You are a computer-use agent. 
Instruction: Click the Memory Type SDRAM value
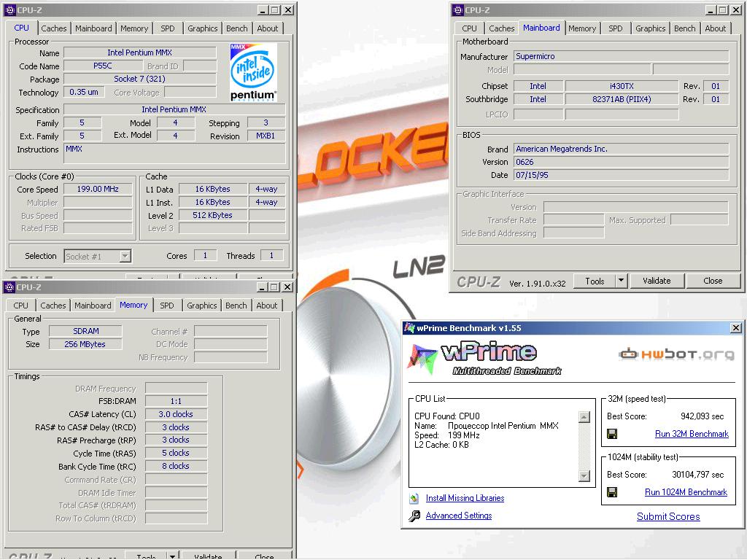[x=86, y=331]
